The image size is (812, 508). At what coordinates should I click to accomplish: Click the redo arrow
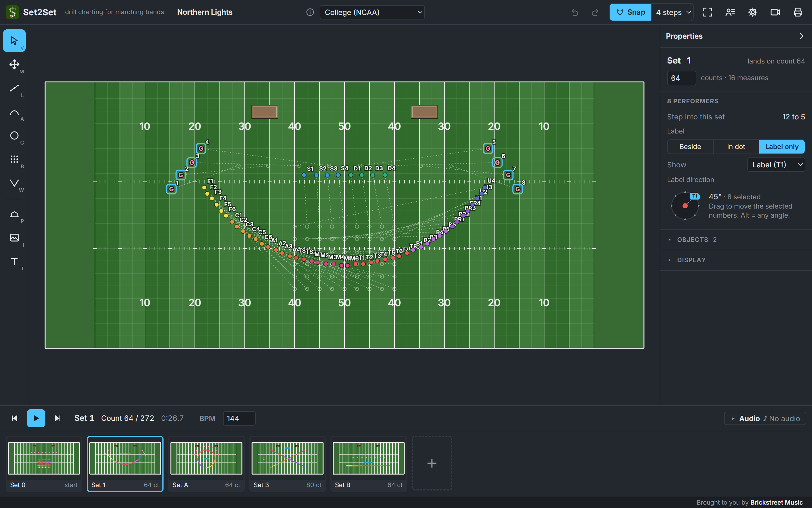595,12
